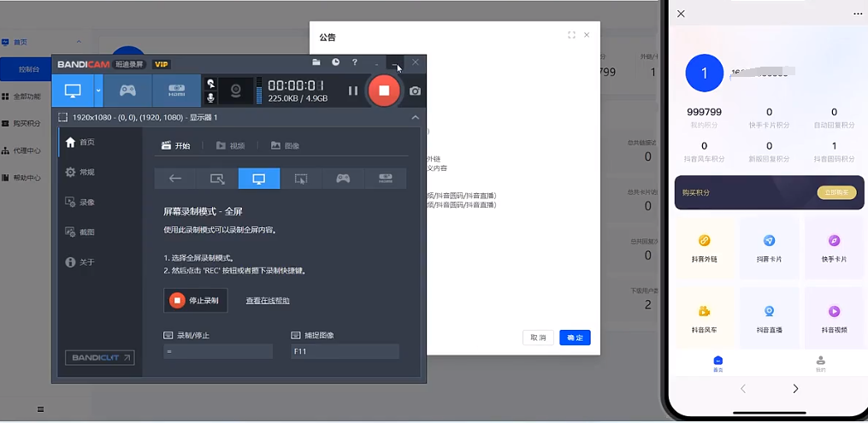Viewport: 868px width, 423px height.
Task: Open phone app three-dot menu
Action: [x=858, y=14]
